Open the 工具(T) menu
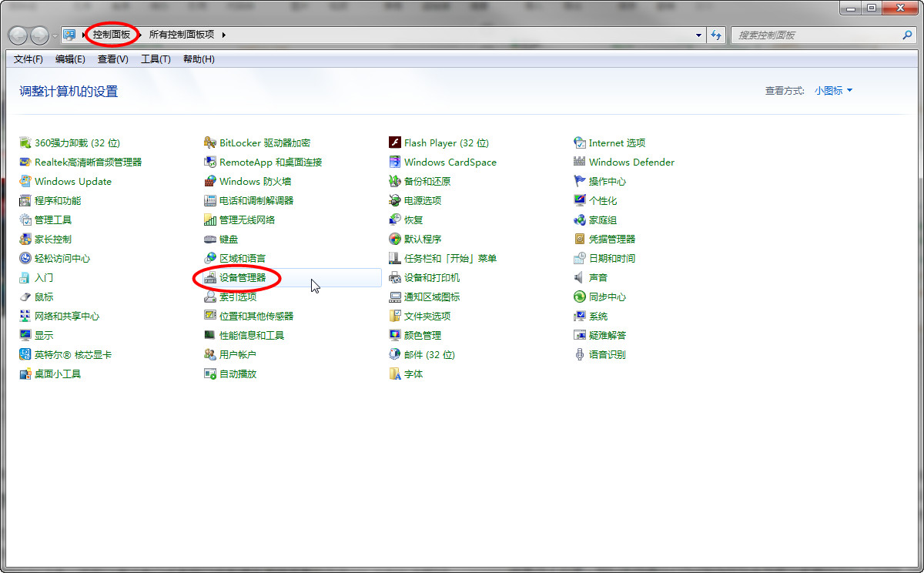The height and width of the screenshot is (573, 924). pos(156,59)
